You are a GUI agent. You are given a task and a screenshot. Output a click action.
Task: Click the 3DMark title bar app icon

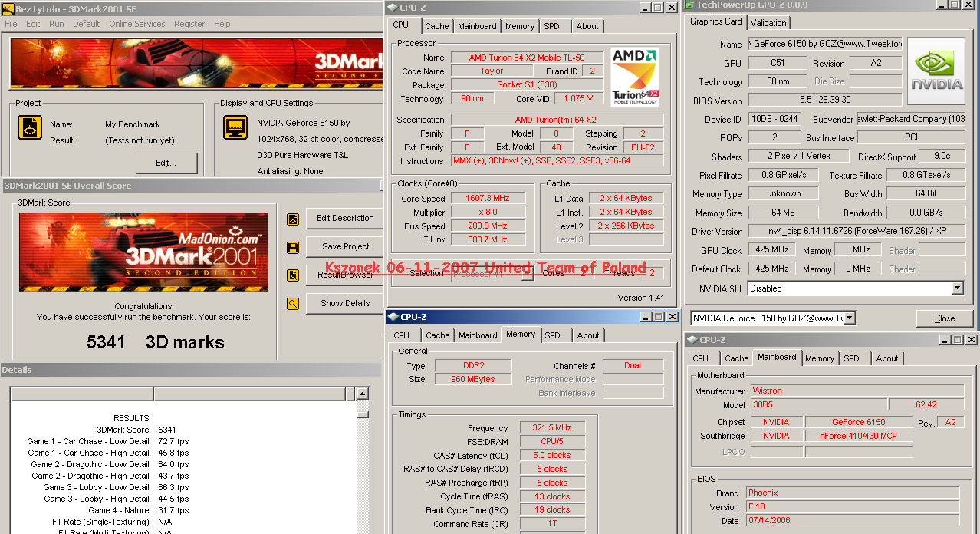[x=8, y=8]
